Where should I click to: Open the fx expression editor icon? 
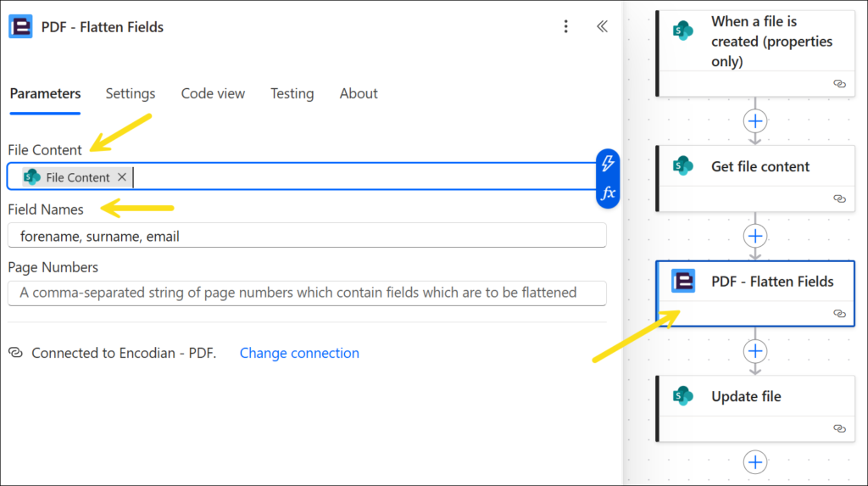[x=608, y=193]
